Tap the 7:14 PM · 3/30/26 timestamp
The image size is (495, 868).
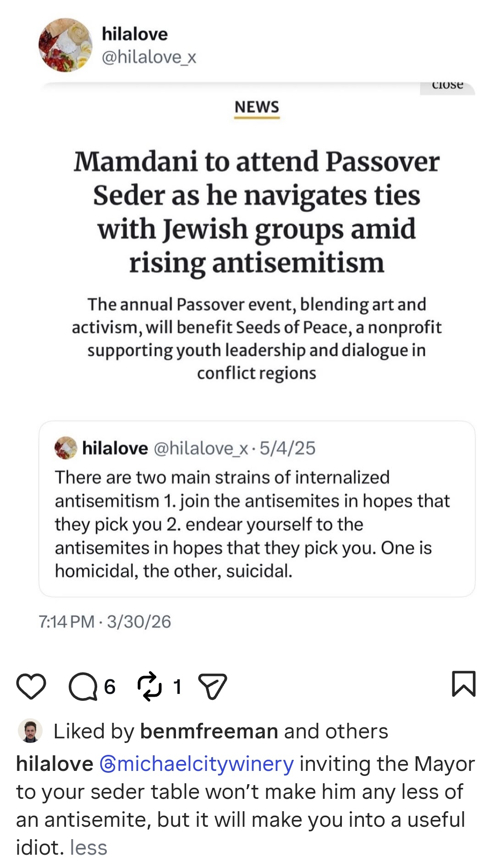[105, 622]
